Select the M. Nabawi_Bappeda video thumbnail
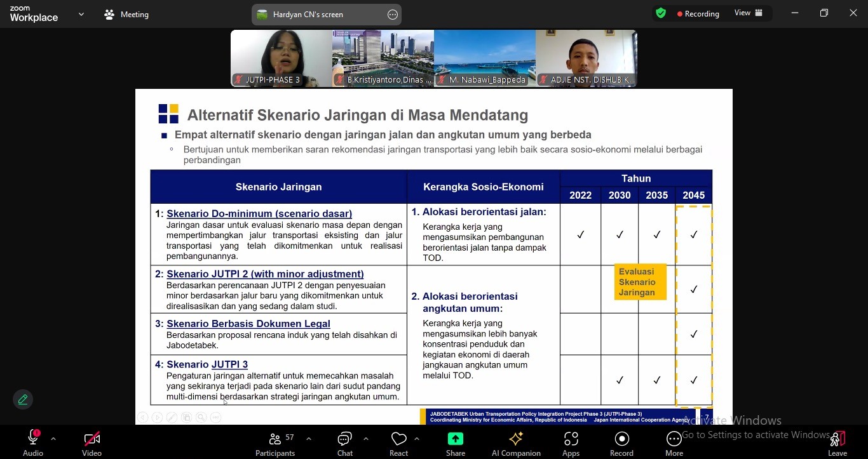This screenshot has width=868, height=459. [x=485, y=58]
